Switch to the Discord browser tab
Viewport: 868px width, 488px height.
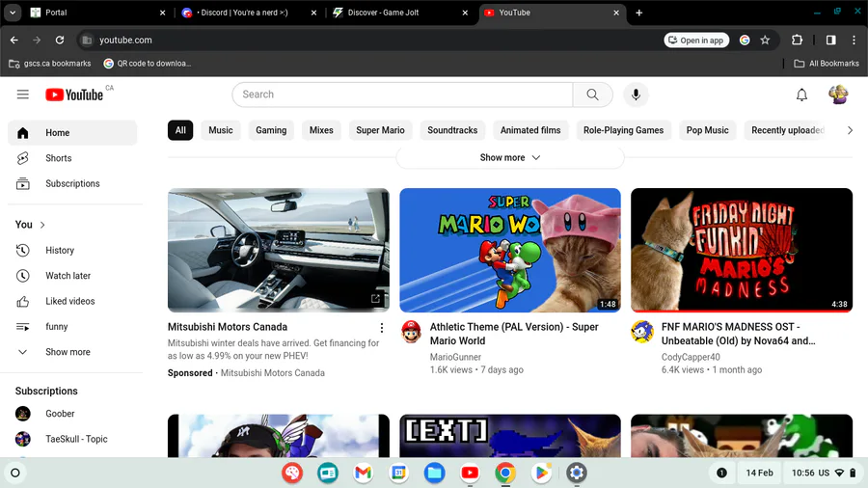[x=249, y=13]
